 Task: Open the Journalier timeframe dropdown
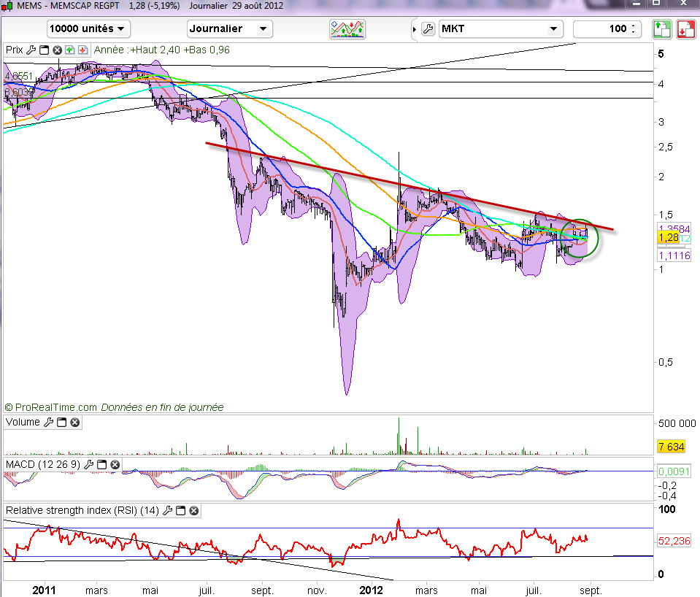point(229,28)
